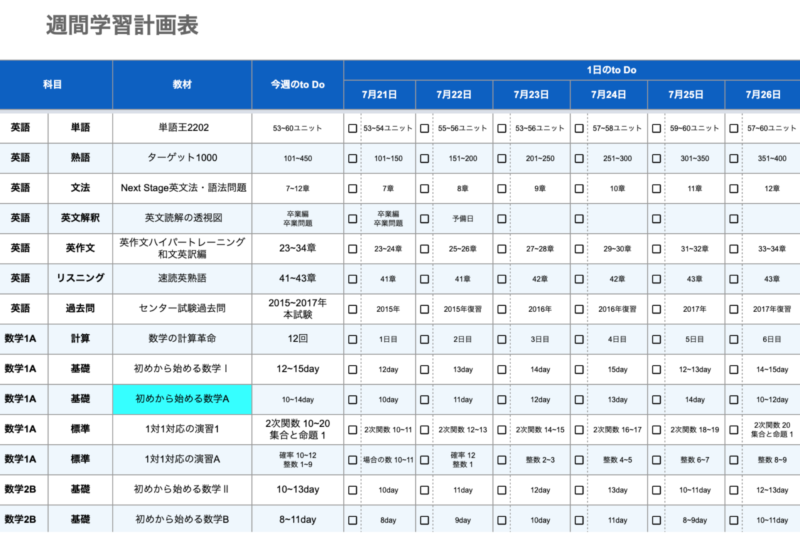Select the 2015~2017年 本試験 cell
Screen dimensions: 800x533
[298, 309]
